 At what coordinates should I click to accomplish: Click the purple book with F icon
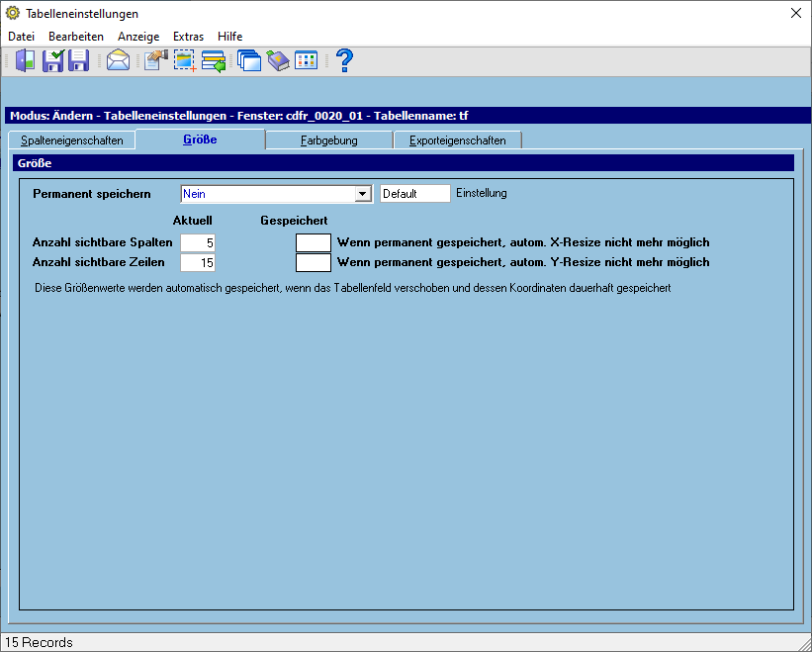point(278,60)
